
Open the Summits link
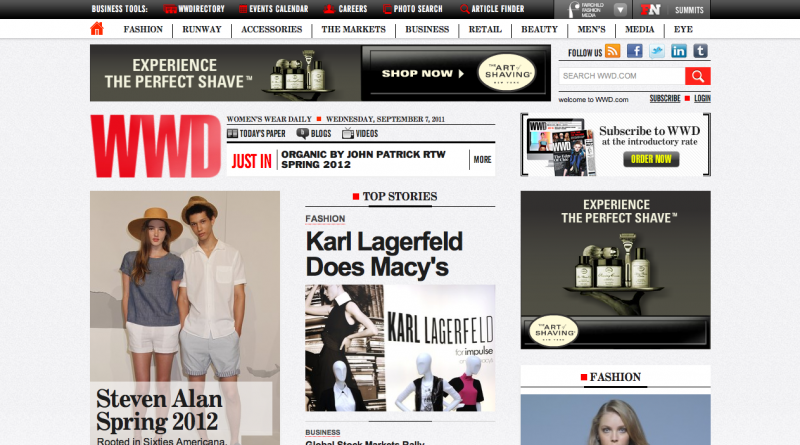pos(689,10)
